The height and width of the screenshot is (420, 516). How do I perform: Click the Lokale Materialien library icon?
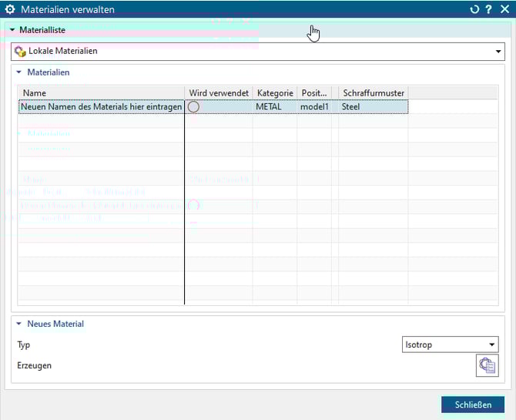20,52
